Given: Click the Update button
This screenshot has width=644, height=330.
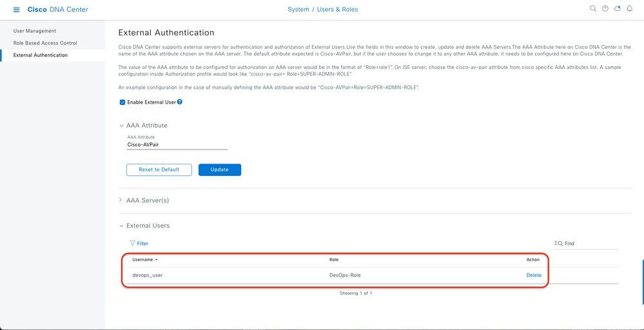Looking at the screenshot, I should click(220, 170).
